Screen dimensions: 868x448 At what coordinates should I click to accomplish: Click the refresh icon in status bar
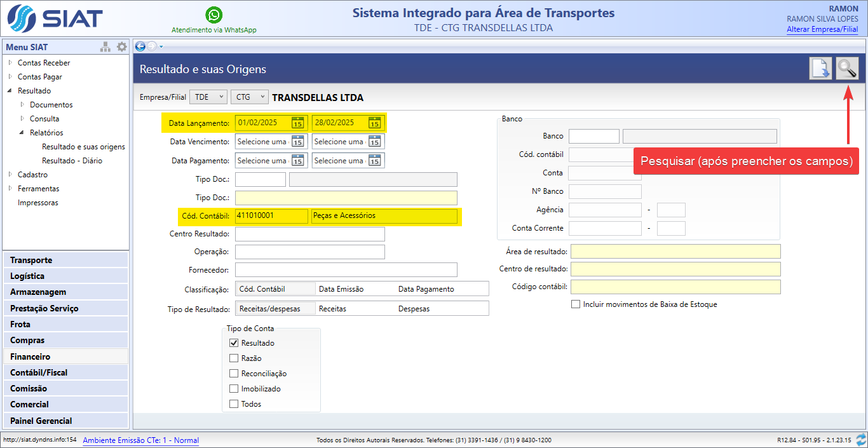pyautogui.click(x=861, y=440)
